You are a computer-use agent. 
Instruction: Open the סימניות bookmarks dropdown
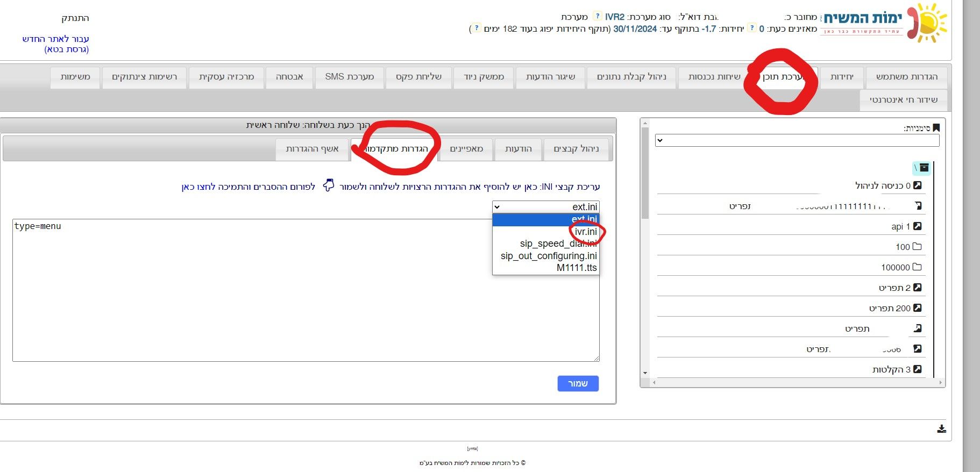[797, 140]
